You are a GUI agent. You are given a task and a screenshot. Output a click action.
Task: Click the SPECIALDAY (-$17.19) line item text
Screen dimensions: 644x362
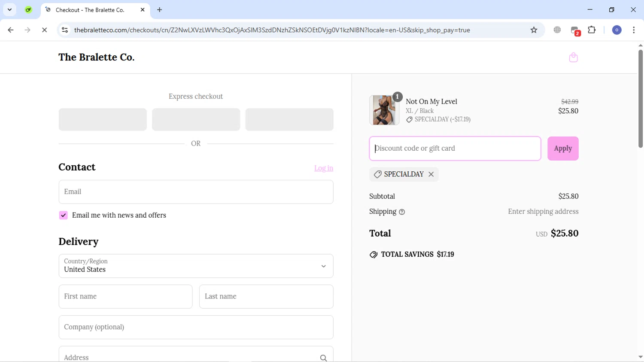[x=442, y=119]
